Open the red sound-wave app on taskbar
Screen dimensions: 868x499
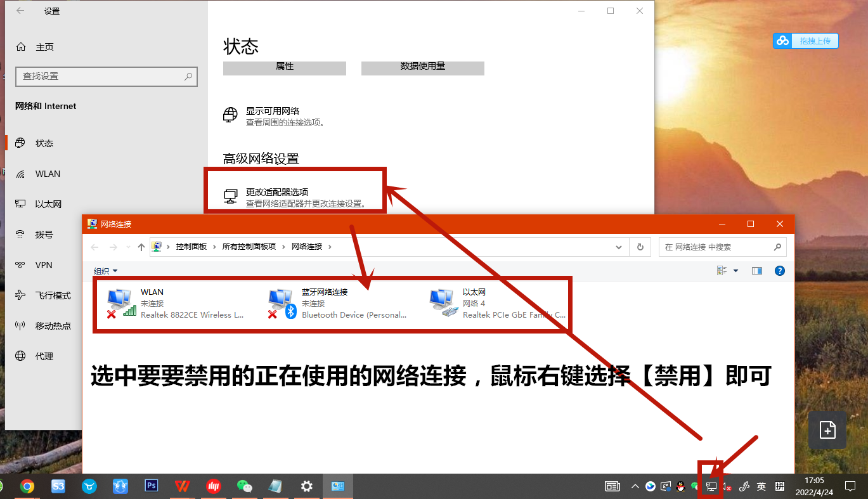pyautogui.click(x=214, y=486)
